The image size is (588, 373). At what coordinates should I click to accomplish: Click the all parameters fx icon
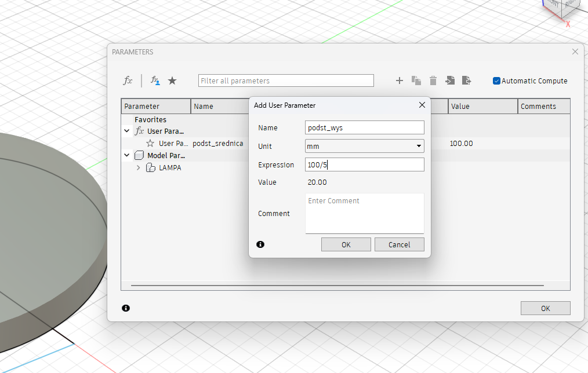coord(128,81)
